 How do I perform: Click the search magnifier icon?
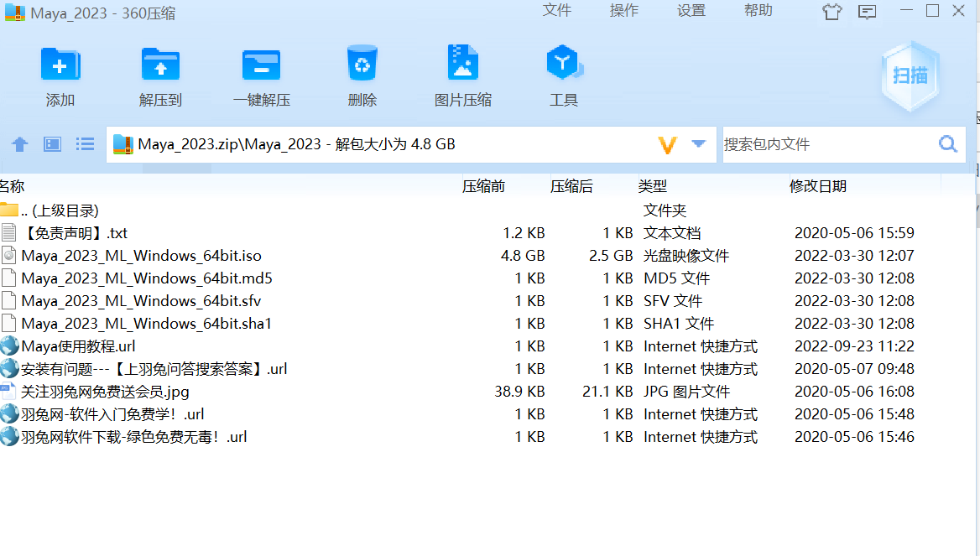[x=948, y=144]
